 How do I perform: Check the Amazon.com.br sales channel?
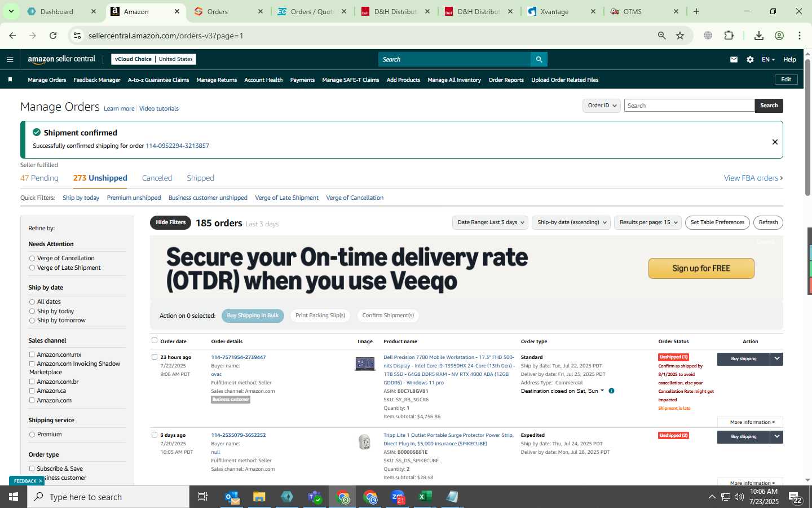click(x=32, y=382)
